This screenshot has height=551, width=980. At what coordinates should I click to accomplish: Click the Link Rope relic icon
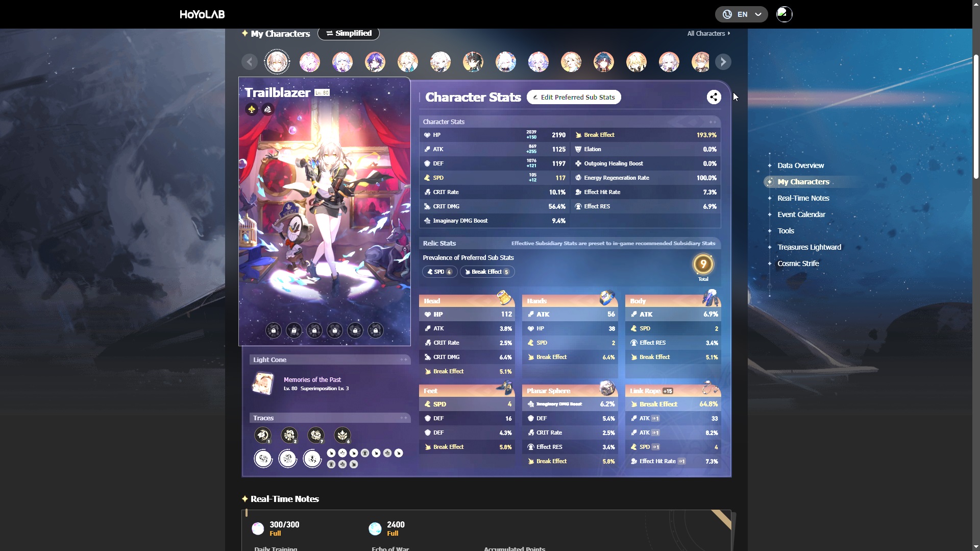coord(710,388)
